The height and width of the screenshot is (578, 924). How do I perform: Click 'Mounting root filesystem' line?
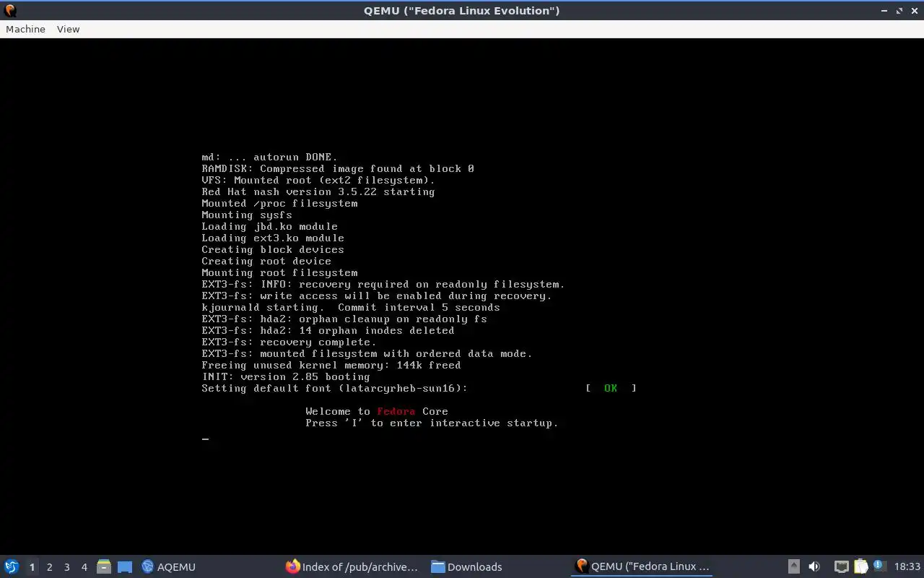click(x=279, y=272)
